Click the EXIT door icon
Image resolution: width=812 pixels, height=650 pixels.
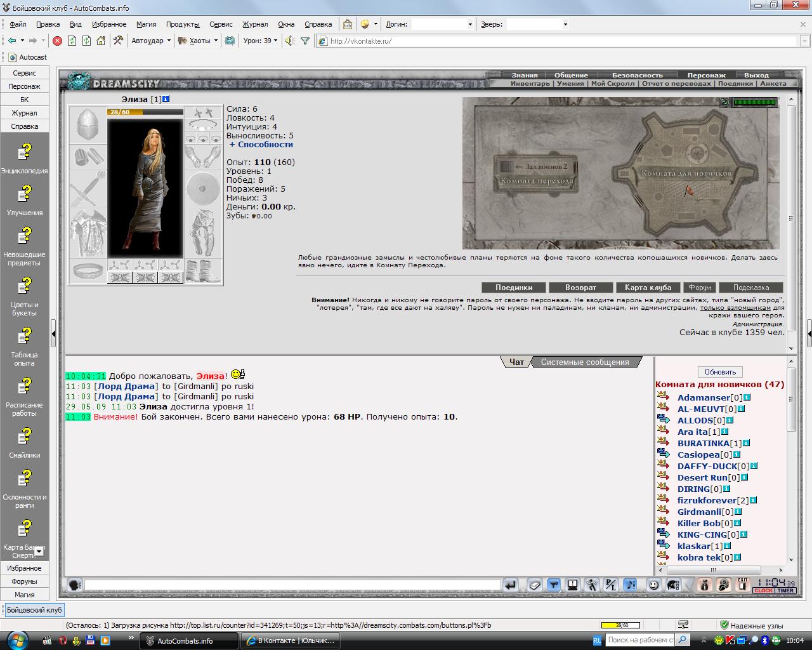[742, 585]
